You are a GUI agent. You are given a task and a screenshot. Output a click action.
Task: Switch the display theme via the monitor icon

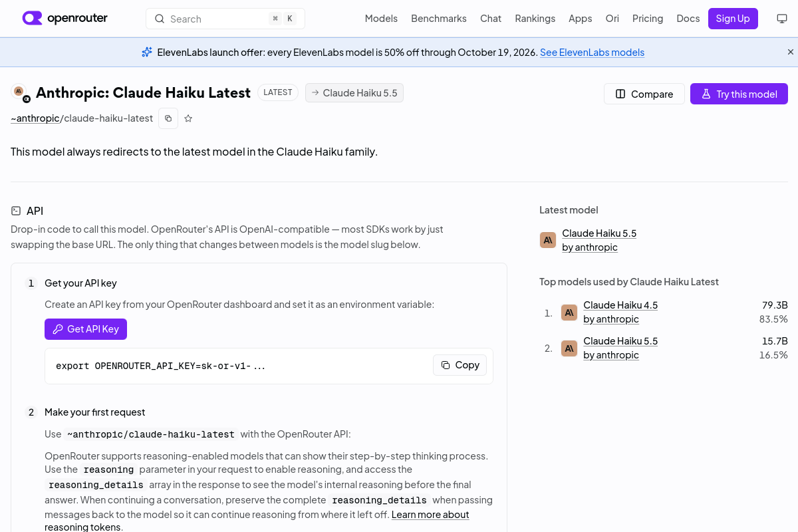click(x=782, y=19)
